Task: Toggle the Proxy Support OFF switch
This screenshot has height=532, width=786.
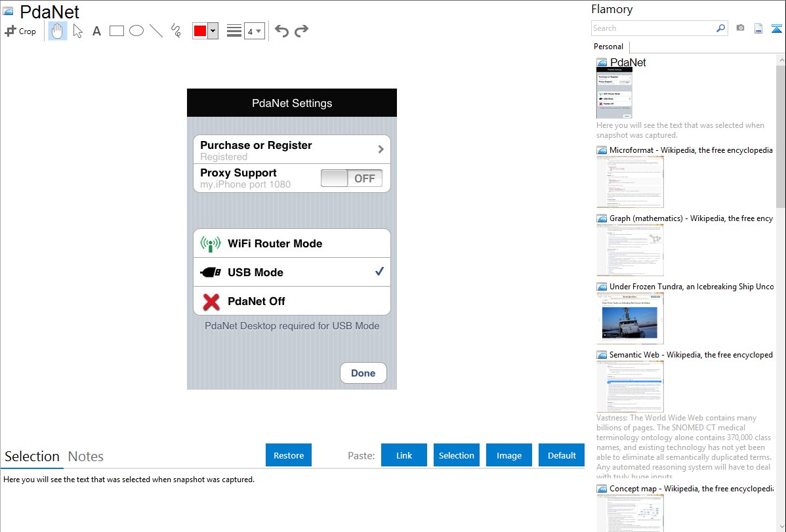Action: [352, 178]
